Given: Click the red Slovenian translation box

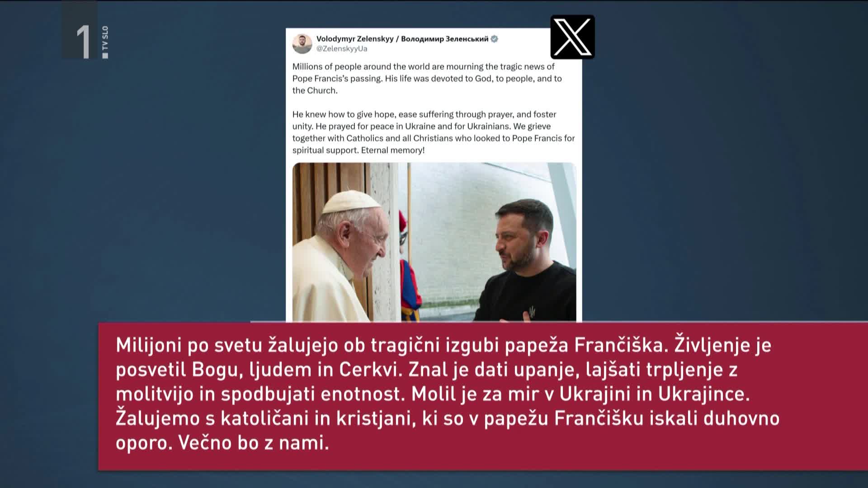Looking at the screenshot, I should (x=483, y=397).
